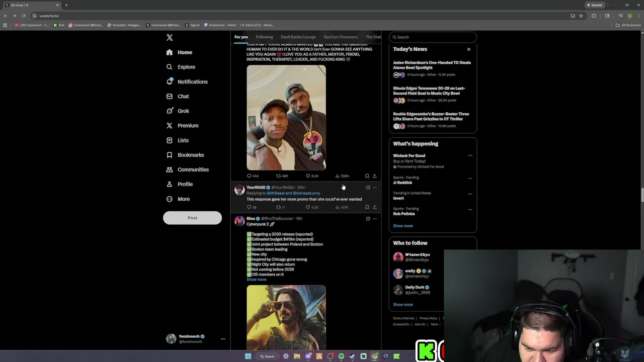
Task: Switch to the For you tab
Action: tap(241, 37)
